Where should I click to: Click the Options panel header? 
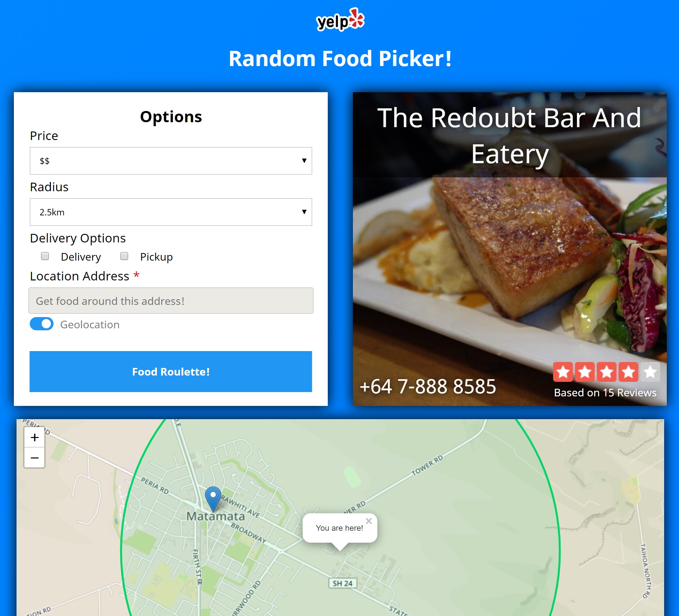[171, 117]
